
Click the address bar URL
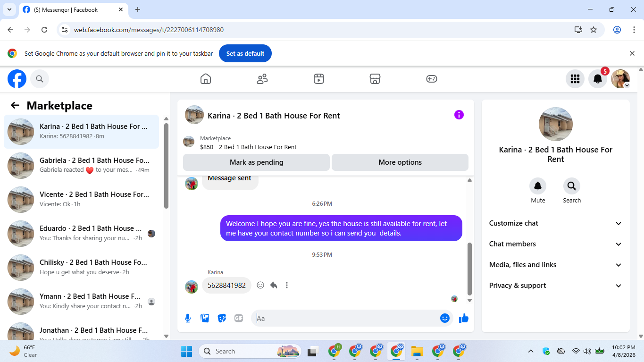coord(149,30)
